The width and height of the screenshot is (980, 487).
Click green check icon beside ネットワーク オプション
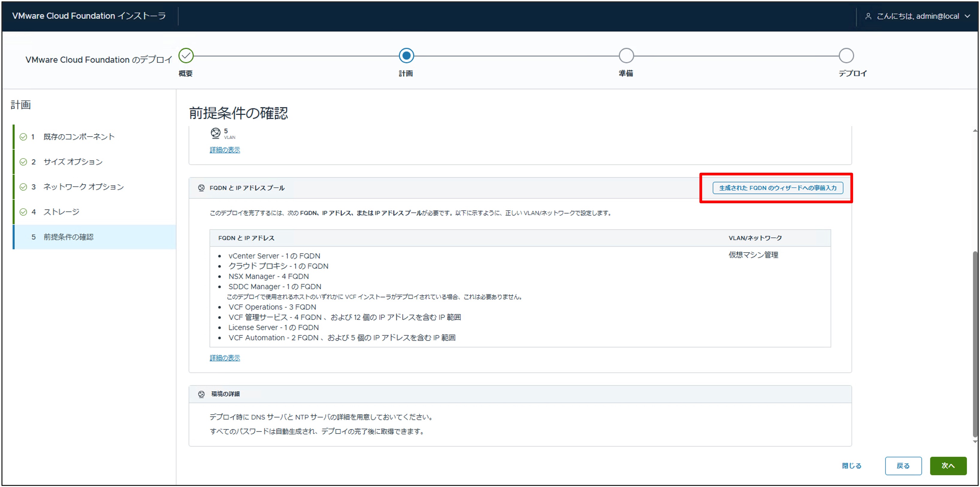coord(23,187)
